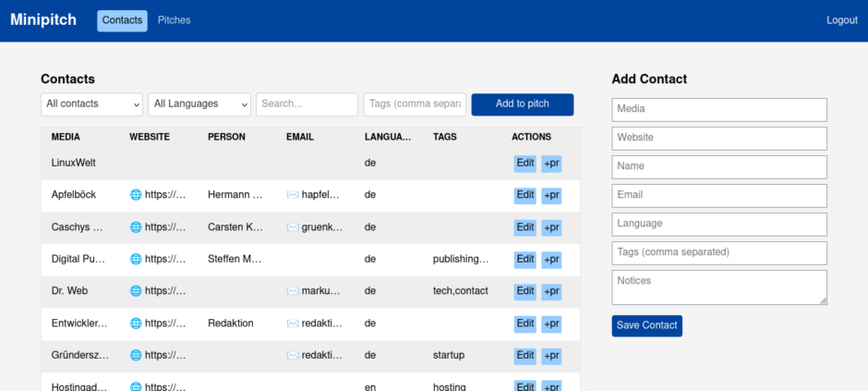Log out using the Logout link
This screenshot has width=868, height=391.
[x=841, y=20]
